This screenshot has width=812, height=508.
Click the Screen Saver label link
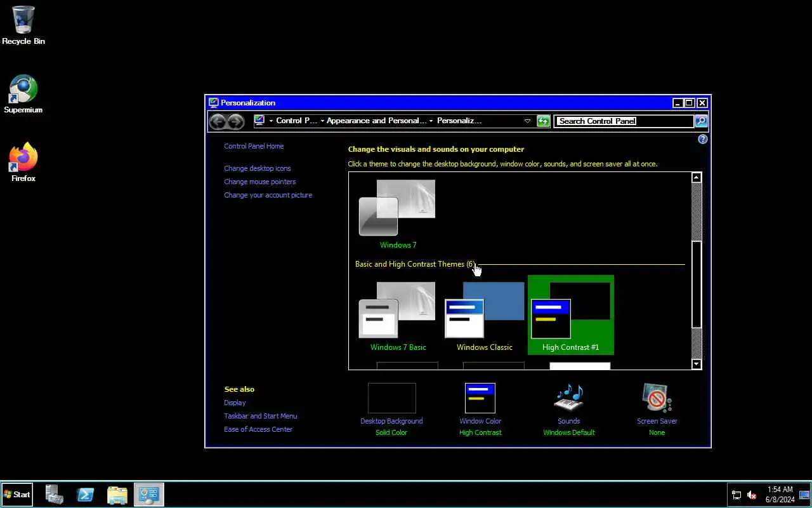(657, 421)
